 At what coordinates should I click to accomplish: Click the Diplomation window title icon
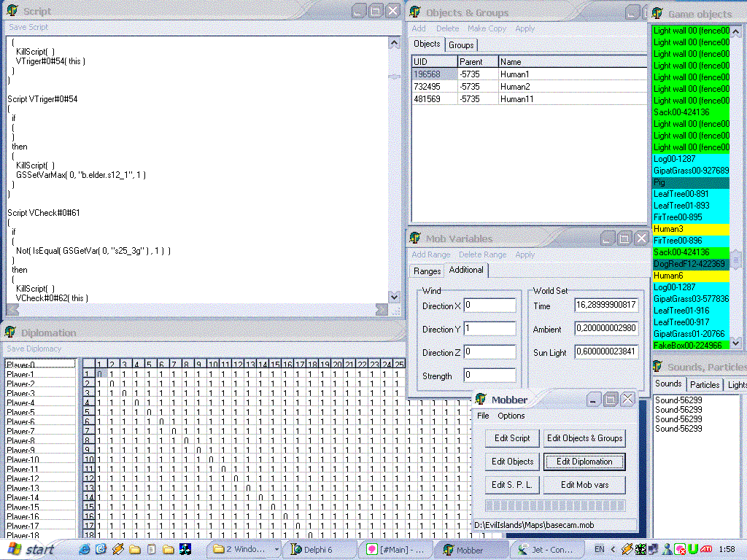[x=10, y=332]
